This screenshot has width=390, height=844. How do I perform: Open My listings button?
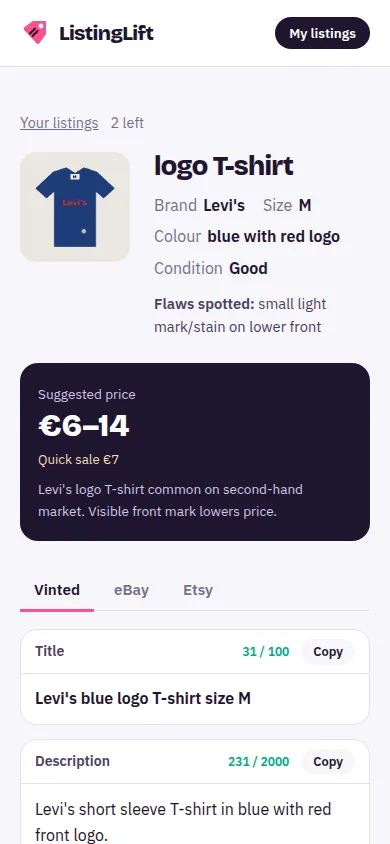[322, 33]
